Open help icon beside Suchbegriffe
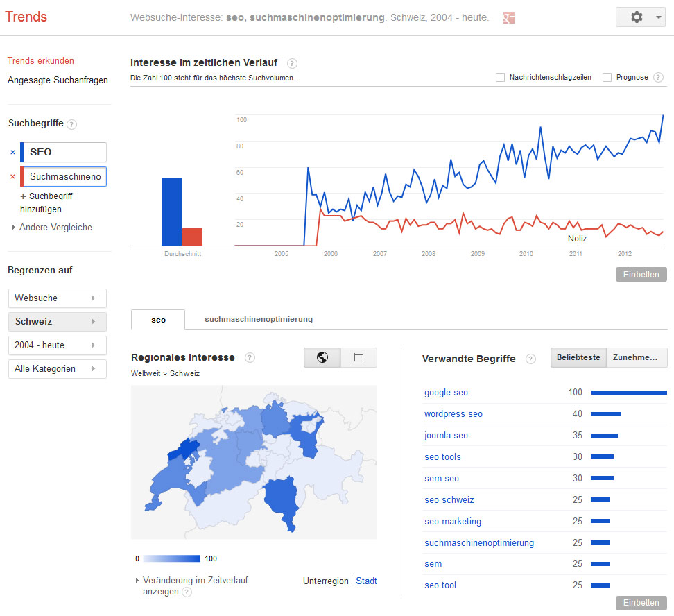 (x=72, y=124)
